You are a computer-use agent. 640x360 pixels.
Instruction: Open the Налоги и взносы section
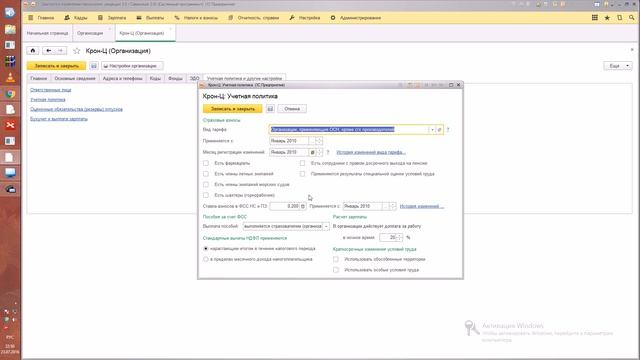point(196,18)
